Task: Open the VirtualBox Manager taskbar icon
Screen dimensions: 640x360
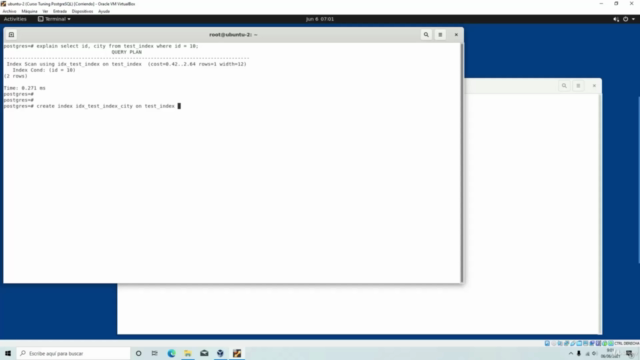Action: [220, 353]
